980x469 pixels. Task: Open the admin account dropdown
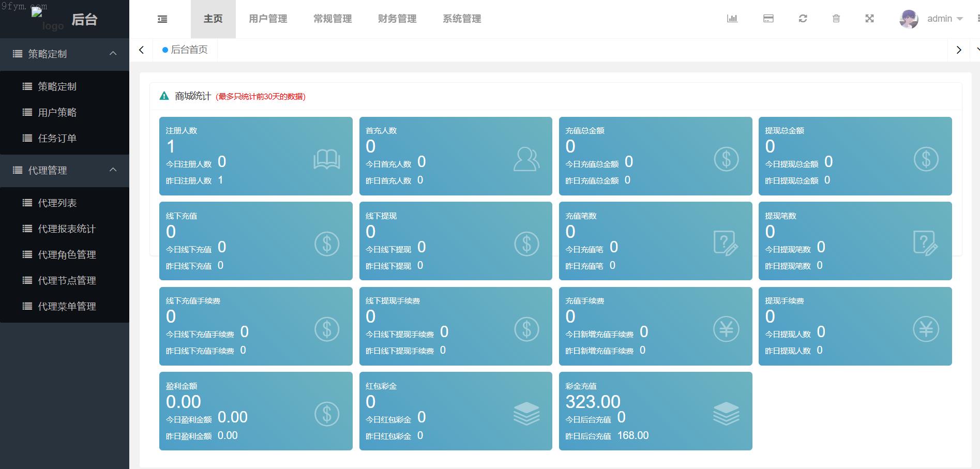click(x=945, y=19)
